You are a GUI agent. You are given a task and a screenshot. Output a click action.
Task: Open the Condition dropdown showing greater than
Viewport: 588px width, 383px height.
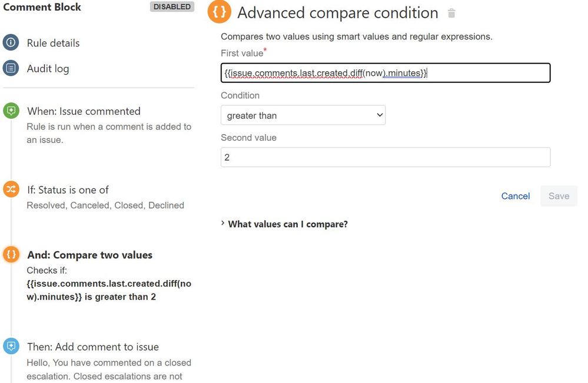tap(303, 115)
